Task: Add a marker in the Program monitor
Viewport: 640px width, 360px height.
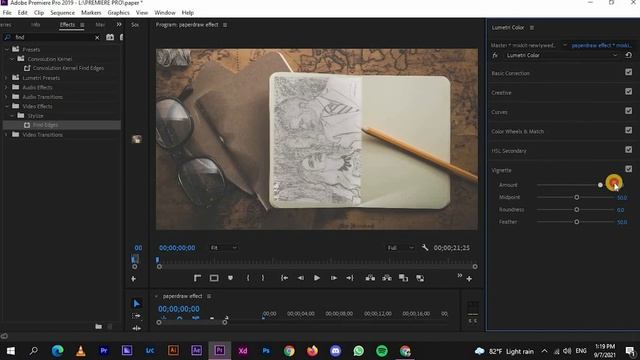Action: coord(231,278)
